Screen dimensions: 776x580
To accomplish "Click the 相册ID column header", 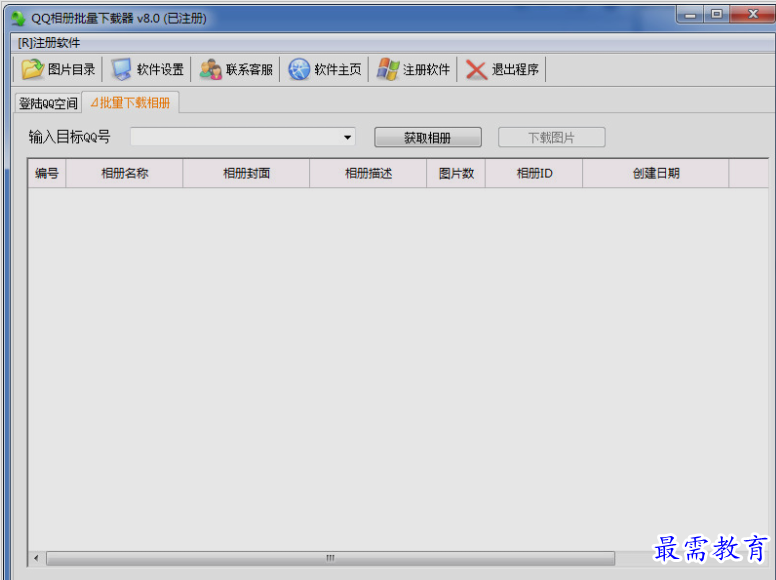I will coord(534,173).
